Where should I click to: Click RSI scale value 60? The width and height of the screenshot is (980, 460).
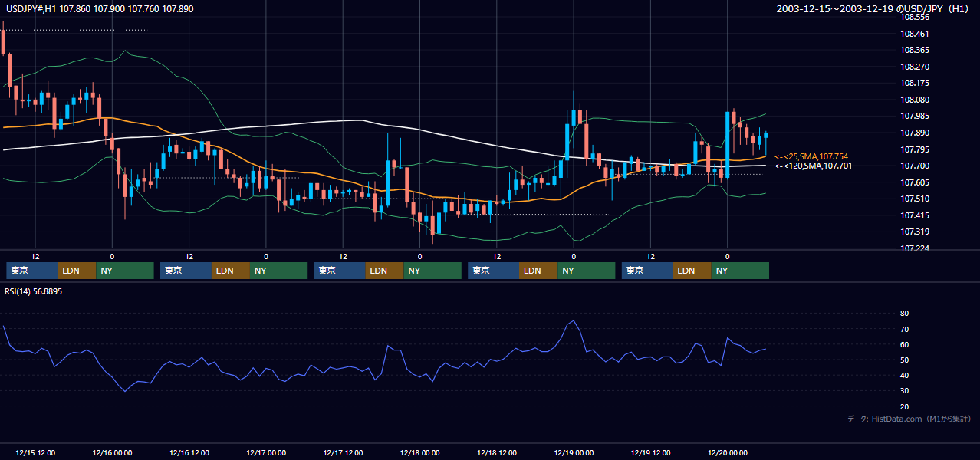pyautogui.click(x=905, y=344)
